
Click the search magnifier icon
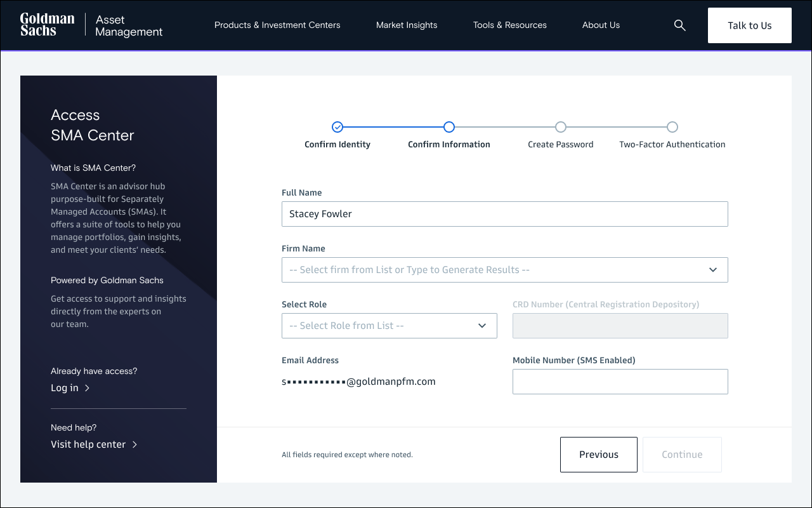[x=679, y=25]
